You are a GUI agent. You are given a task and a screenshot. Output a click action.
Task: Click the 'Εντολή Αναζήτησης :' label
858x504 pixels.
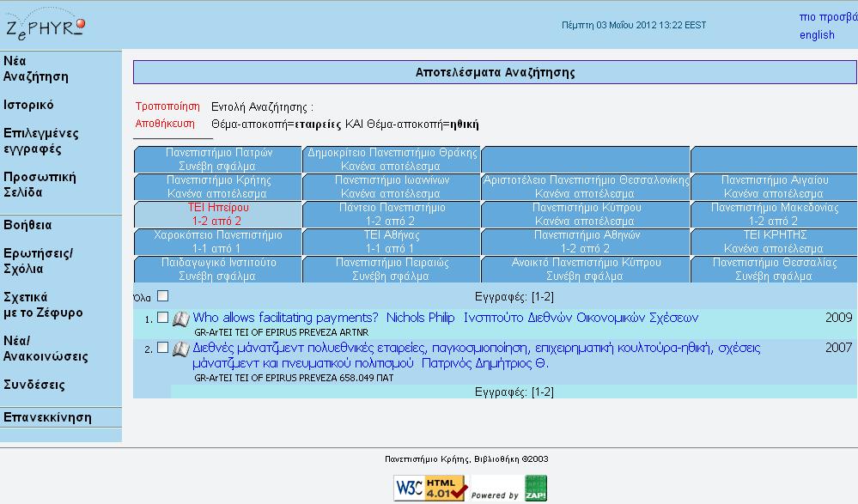[262, 106]
